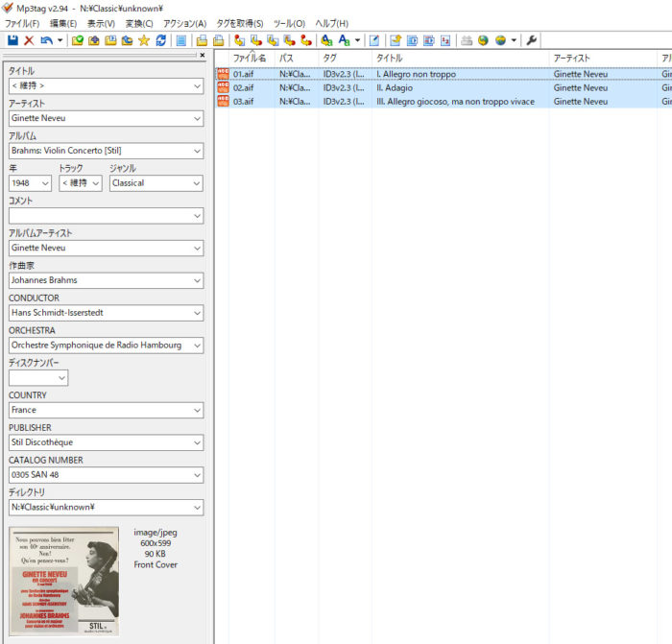Open the ヘルプ(H) menu
Screen dimensions: 672x644
(332, 24)
